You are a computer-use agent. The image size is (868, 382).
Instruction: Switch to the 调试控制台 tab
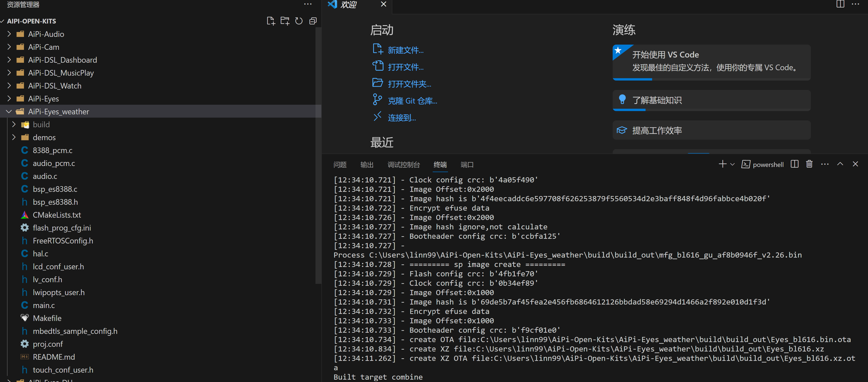pyautogui.click(x=404, y=165)
